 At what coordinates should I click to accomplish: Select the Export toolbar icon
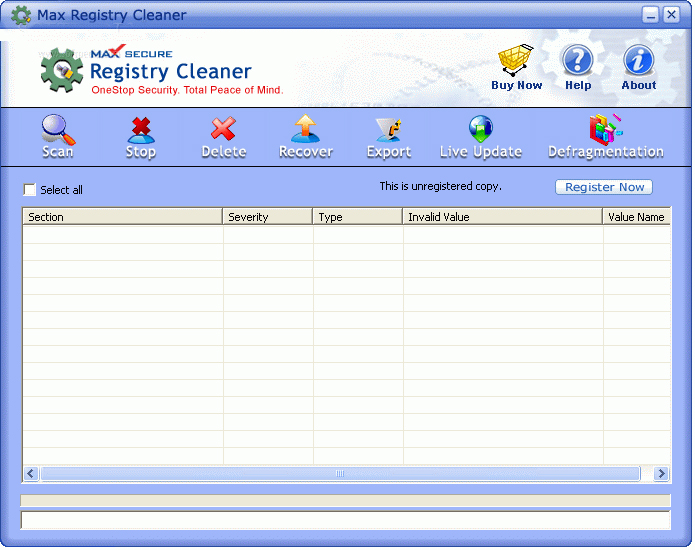pyautogui.click(x=389, y=136)
